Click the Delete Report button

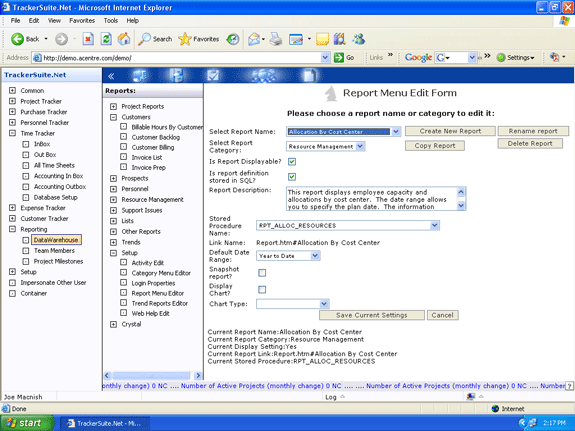click(530, 143)
